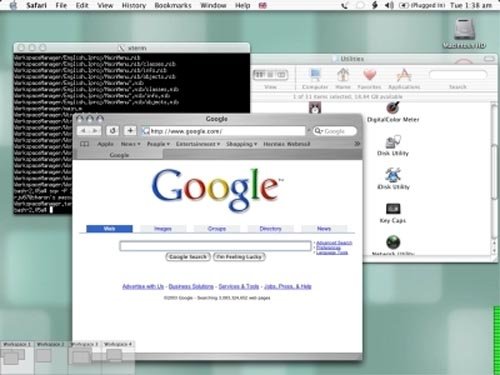This screenshot has width=500, height=375.
Task: Click the Finder search field in Utilities
Action: pos(458,75)
